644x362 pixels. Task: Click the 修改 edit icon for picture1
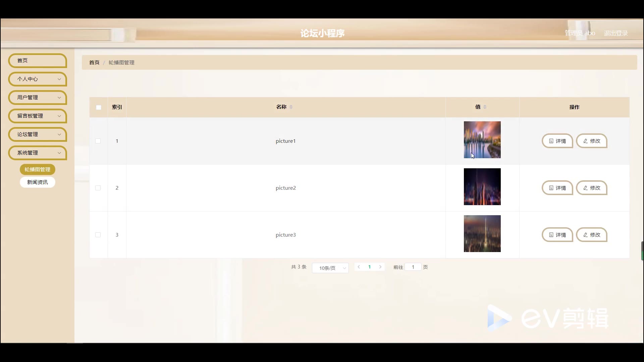click(x=591, y=141)
